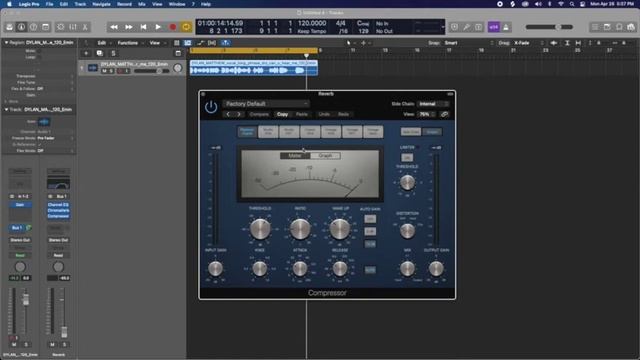Open the Loop Browser icon at top right
Viewport: 640px width, 360px height.
619,27
